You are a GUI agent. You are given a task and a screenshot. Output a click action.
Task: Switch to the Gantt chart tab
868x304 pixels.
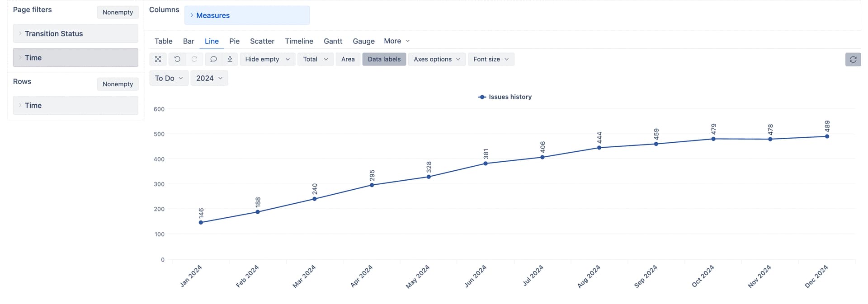click(x=333, y=41)
